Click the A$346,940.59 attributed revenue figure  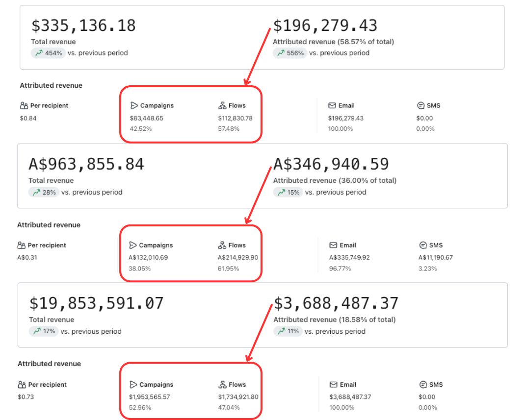pyautogui.click(x=331, y=165)
